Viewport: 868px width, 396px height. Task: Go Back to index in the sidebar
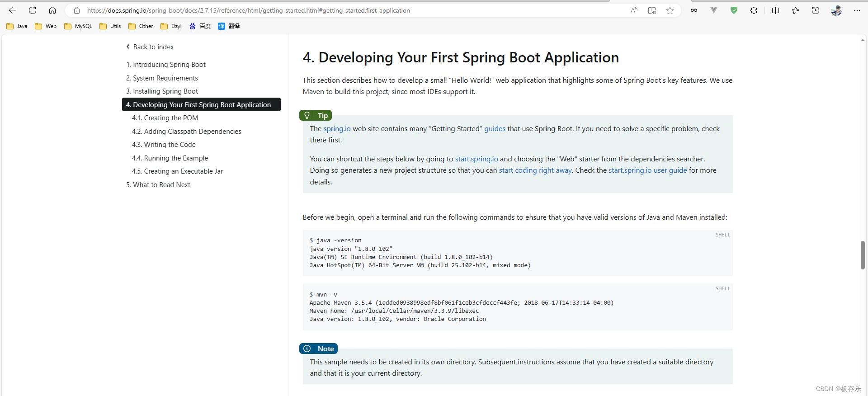coord(150,47)
